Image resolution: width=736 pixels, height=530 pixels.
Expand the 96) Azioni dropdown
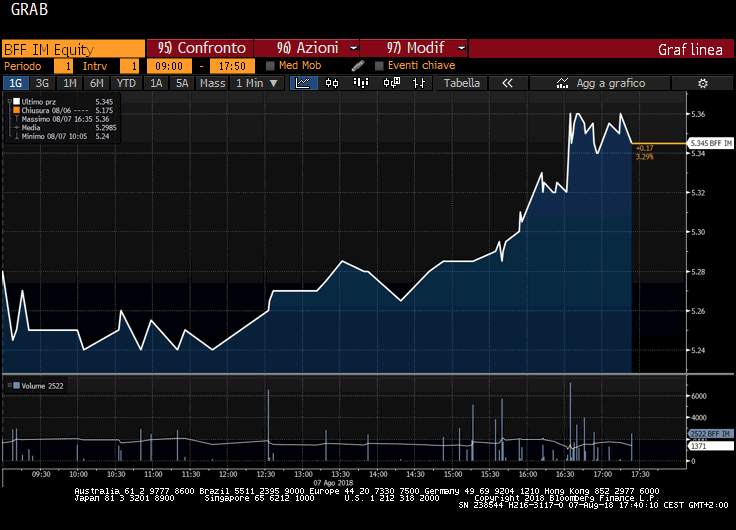pyautogui.click(x=306, y=48)
